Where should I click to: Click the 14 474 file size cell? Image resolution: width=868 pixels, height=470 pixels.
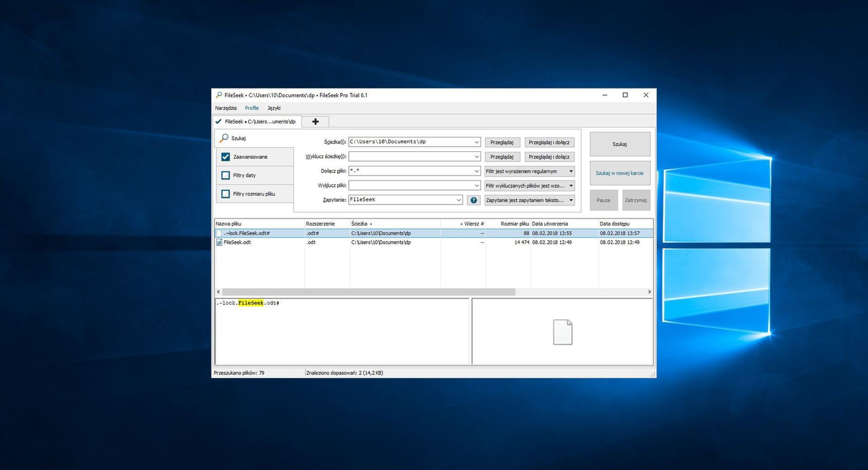click(x=522, y=243)
